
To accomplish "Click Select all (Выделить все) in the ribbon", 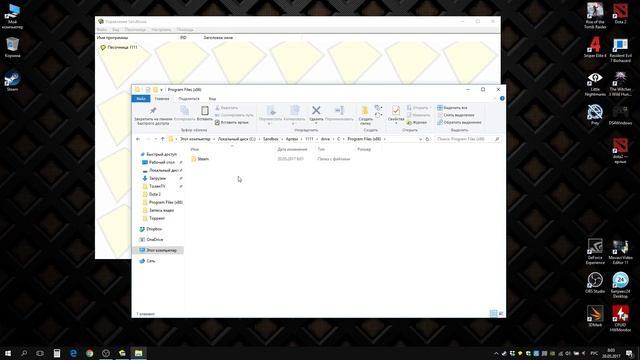I will click(452, 108).
